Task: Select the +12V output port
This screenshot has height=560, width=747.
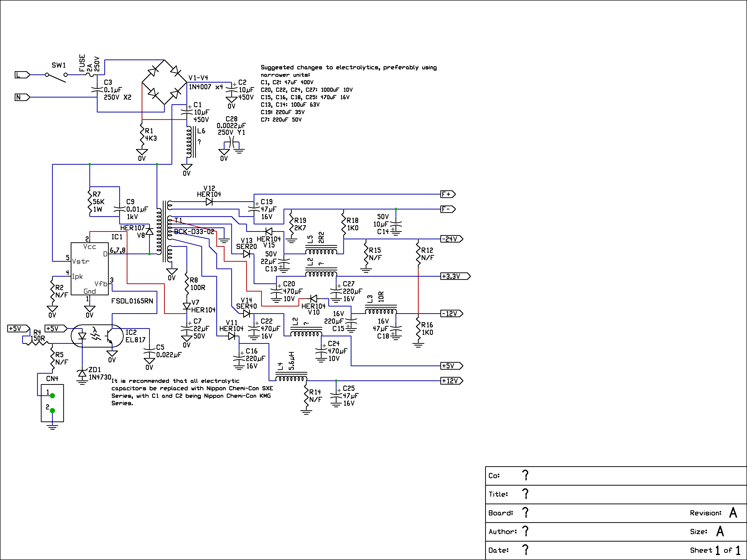Action: point(452,381)
